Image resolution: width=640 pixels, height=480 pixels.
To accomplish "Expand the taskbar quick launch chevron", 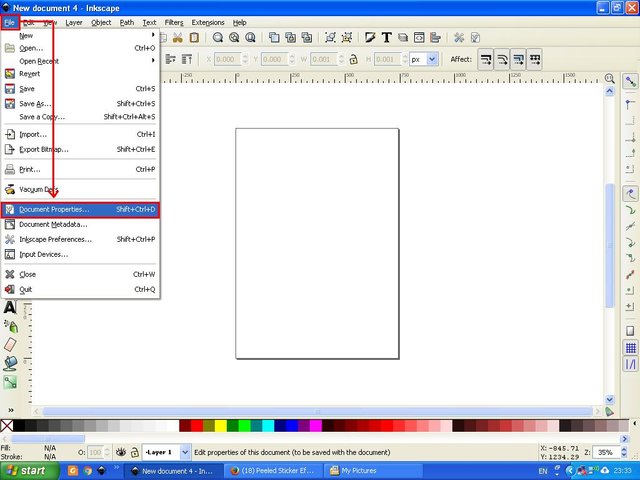I will 116,467.
